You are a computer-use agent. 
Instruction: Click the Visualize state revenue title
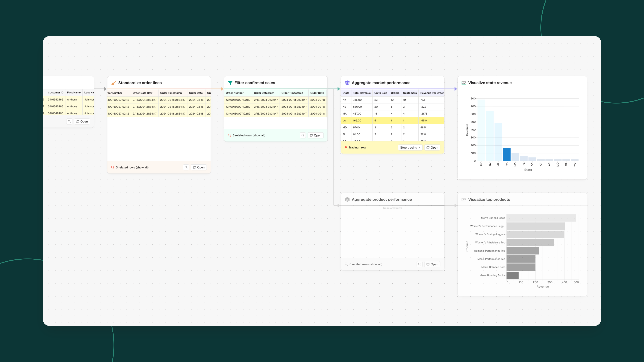click(x=490, y=83)
